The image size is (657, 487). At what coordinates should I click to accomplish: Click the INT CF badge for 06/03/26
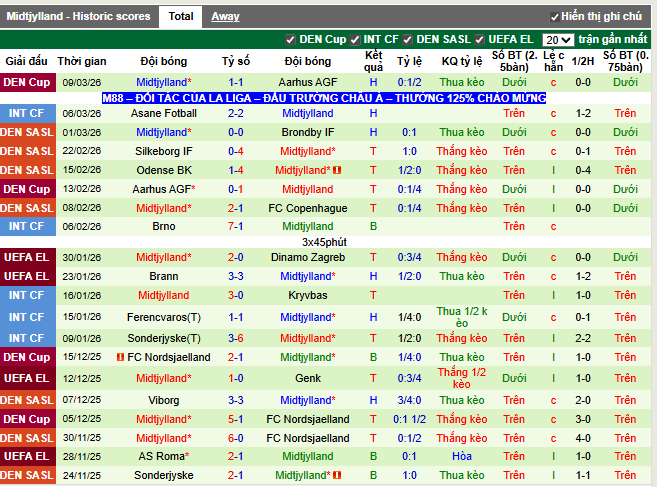(28, 113)
